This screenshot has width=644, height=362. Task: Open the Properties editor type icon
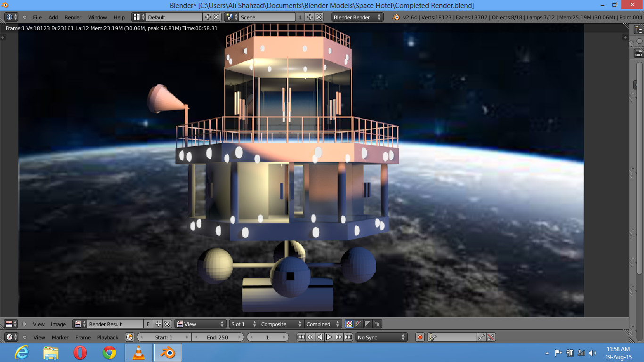click(639, 53)
